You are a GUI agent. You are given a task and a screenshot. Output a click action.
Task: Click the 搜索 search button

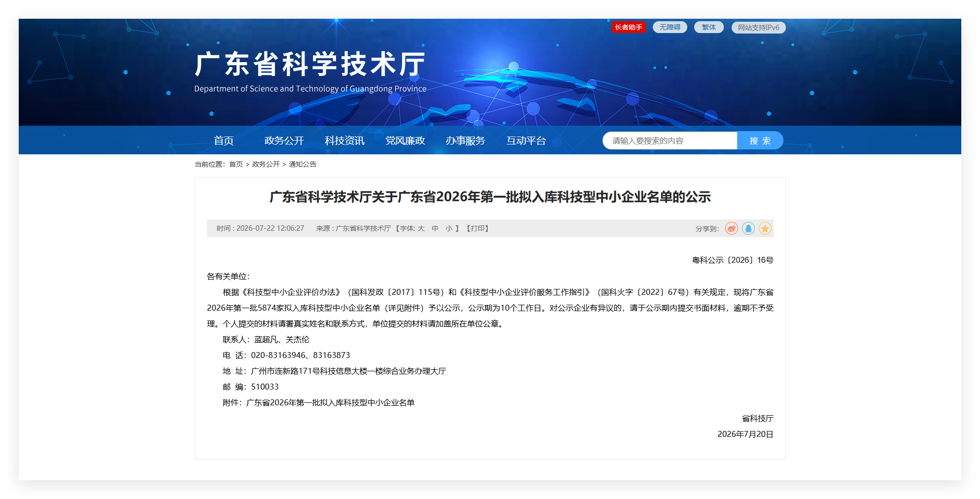(x=760, y=141)
